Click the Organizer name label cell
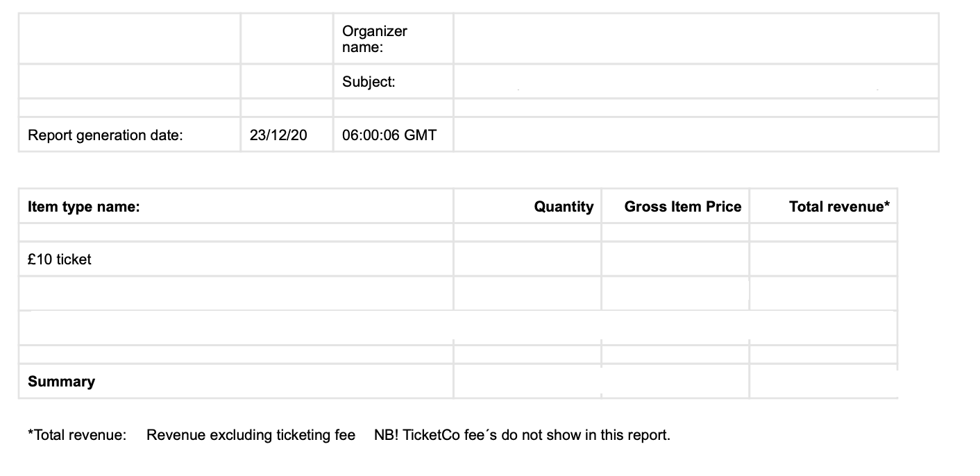This screenshot has width=980, height=476. [x=393, y=39]
